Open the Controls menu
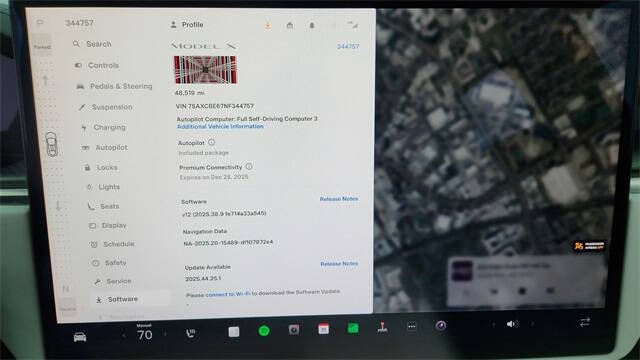640x360 pixels. click(97, 65)
